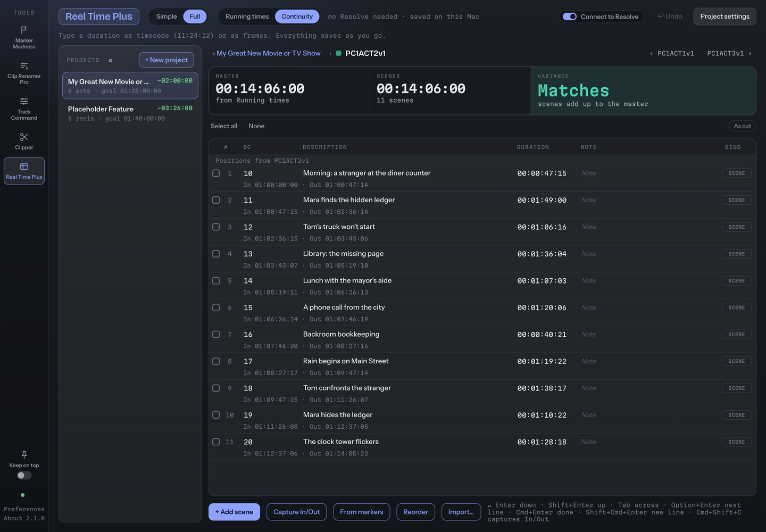Open the Clipper scissors tool

24,141
